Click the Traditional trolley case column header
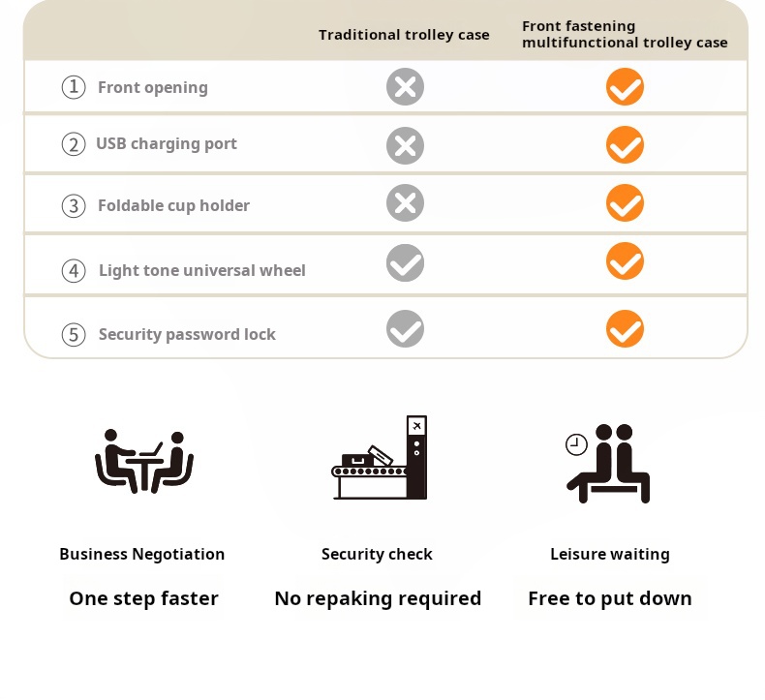Screen dimensions: 765x700 click(404, 35)
